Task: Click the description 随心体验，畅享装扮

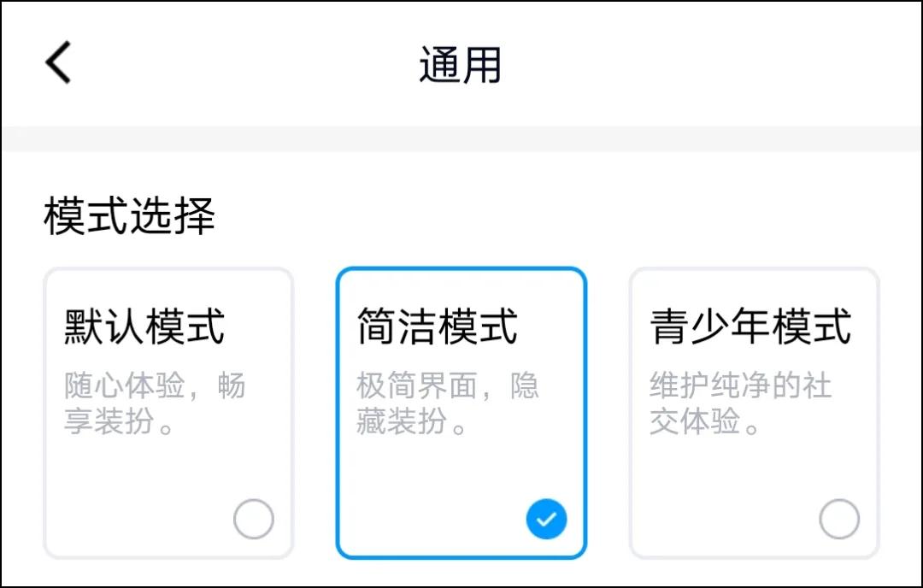Action: pyautogui.click(x=152, y=400)
